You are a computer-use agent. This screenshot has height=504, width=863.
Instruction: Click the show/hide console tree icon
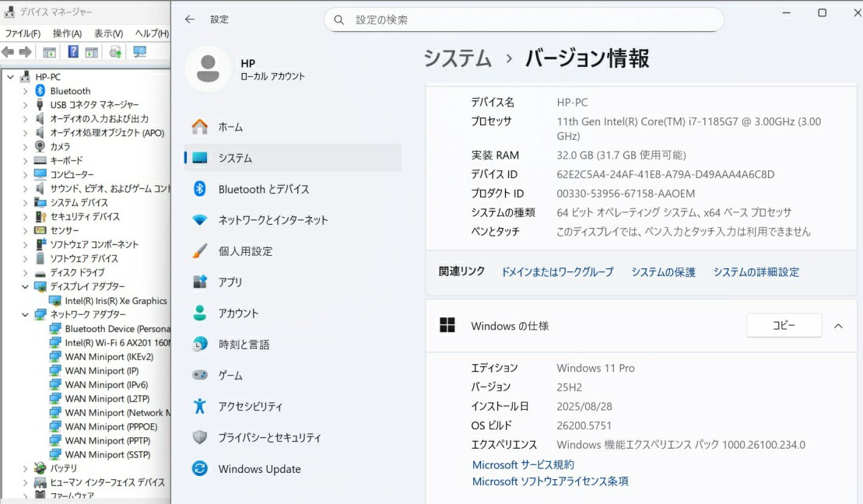coord(49,52)
